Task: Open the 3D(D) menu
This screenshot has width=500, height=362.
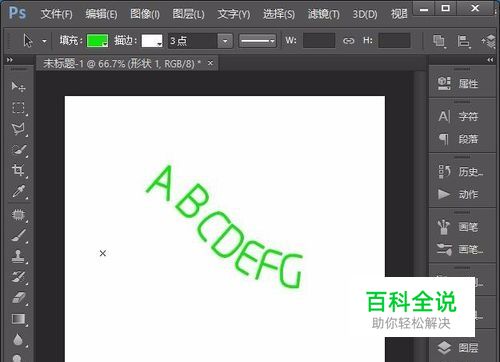Action: (365, 14)
